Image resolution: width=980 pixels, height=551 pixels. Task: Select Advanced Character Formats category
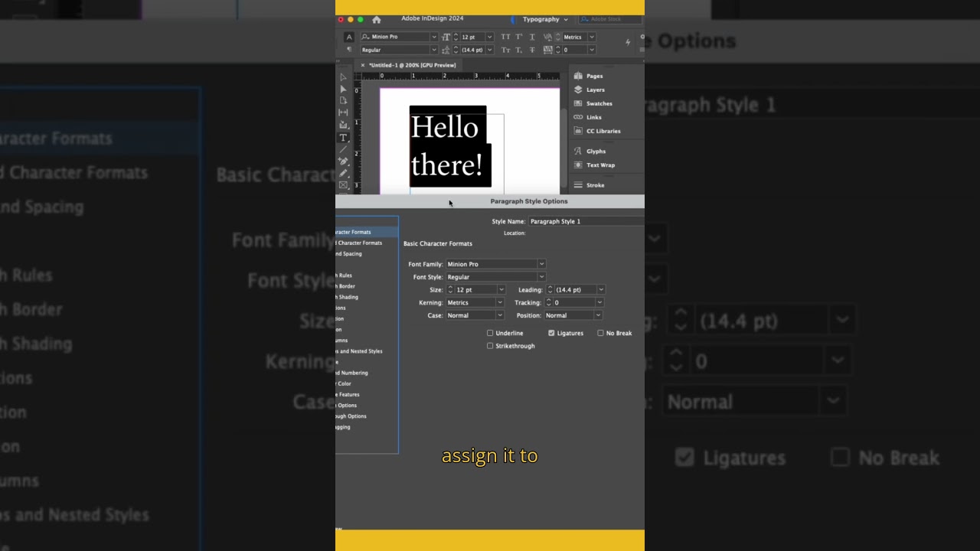pyautogui.click(x=367, y=243)
